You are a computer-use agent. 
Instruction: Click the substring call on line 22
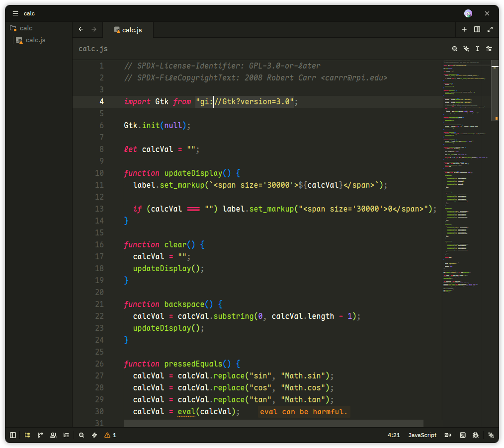click(233, 316)
